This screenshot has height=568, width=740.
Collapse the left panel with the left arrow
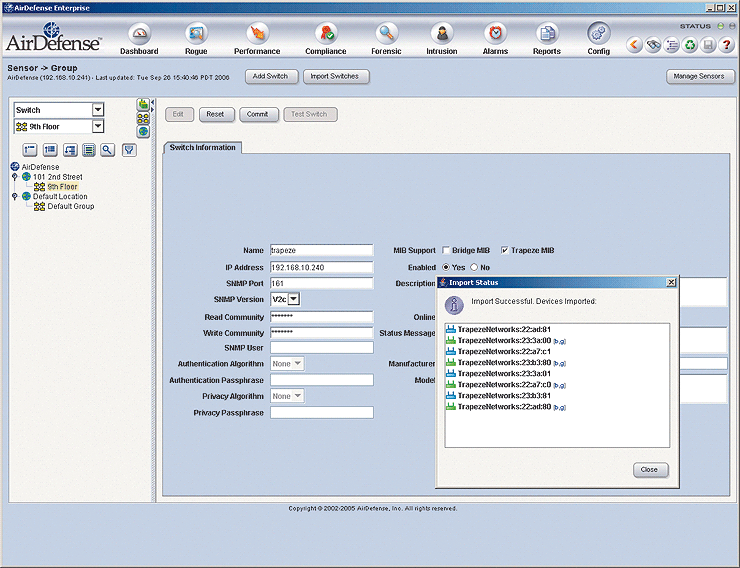click(152, 102)
